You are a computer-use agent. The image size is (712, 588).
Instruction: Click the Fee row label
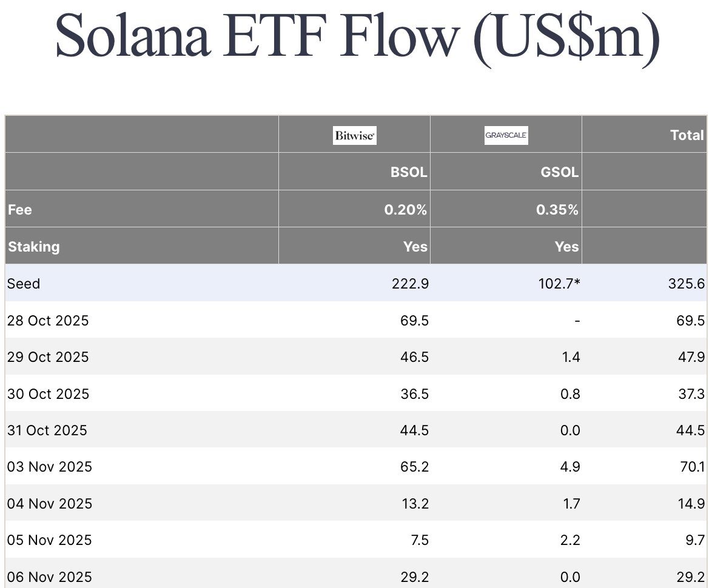point(20,210)
